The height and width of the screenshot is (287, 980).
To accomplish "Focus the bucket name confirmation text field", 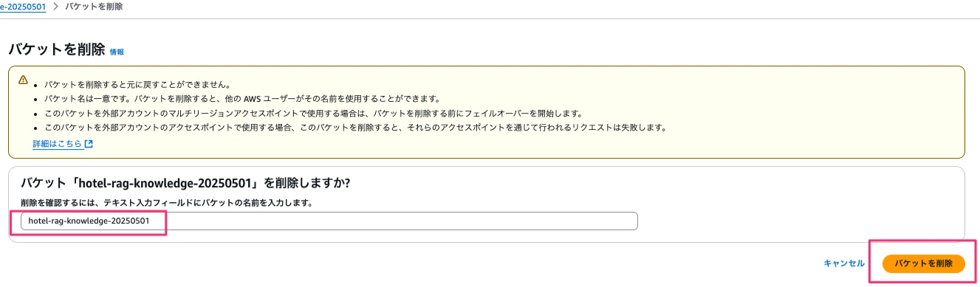I will [x=329, y=221].
